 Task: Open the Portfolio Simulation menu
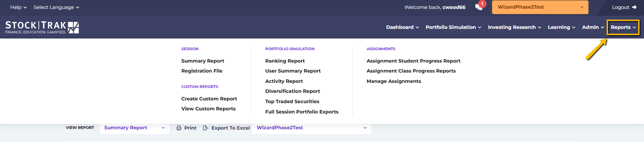tap(453, 27)
